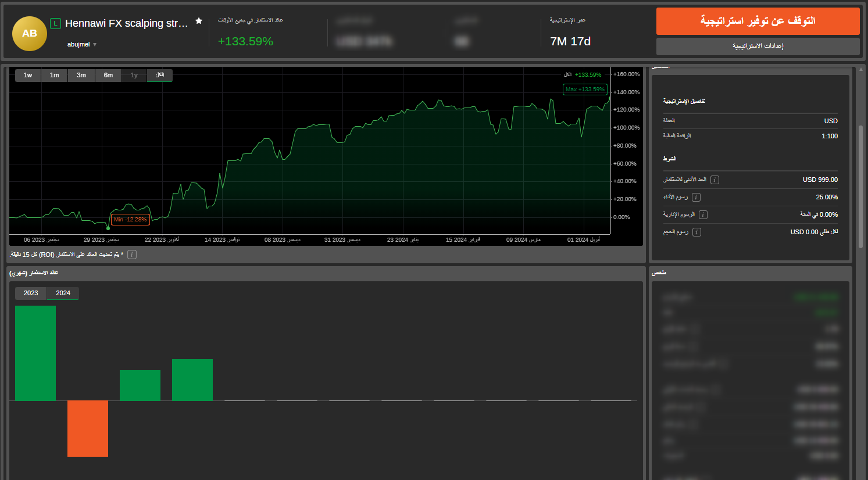Switch chart range to 6m

point(108,75)
